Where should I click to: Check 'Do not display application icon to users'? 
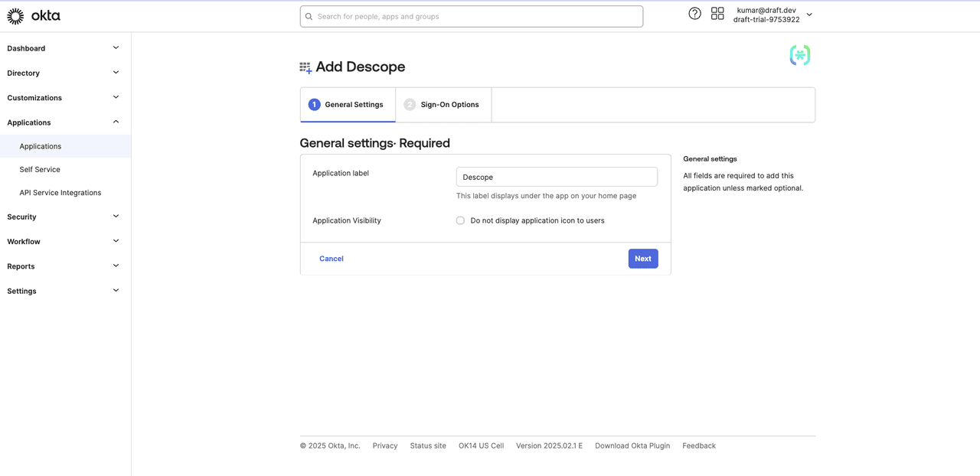coord(460,220)
